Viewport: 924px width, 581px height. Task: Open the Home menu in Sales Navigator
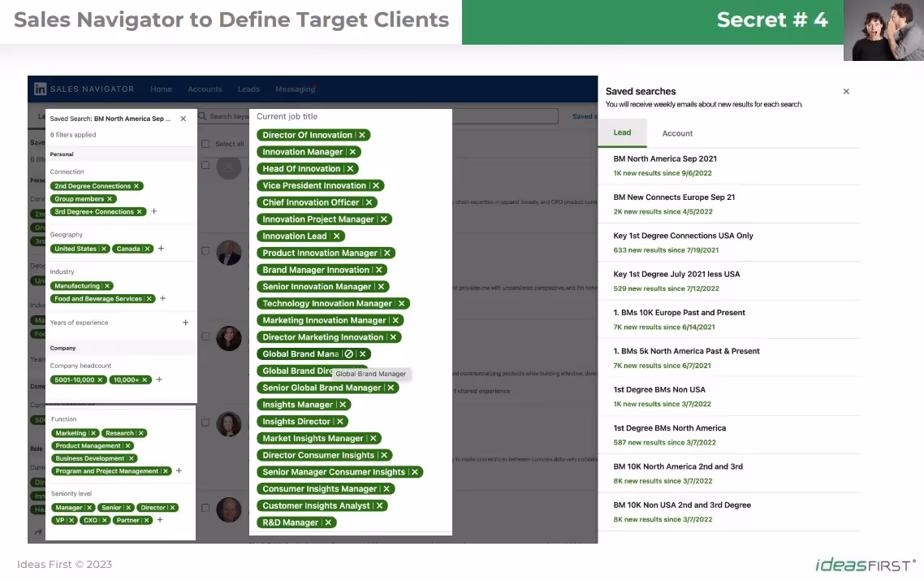161,89
